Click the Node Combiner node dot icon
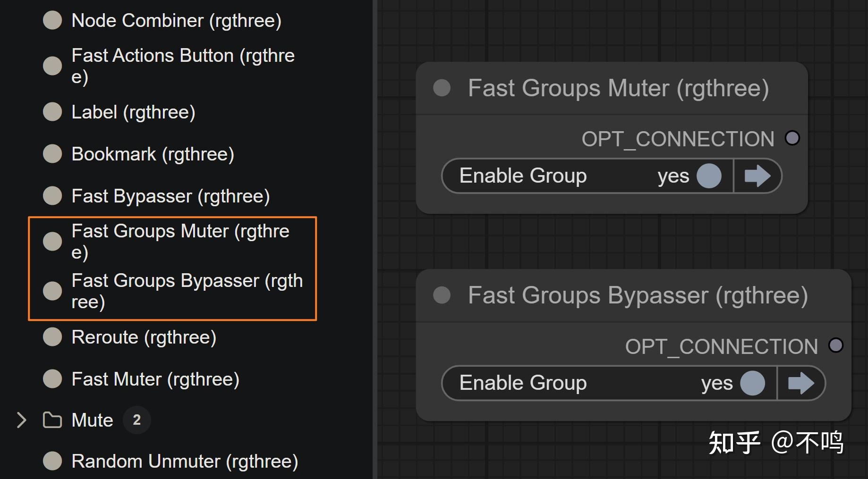Viewport: 868px width, 479px height. (x=52, y=20)
